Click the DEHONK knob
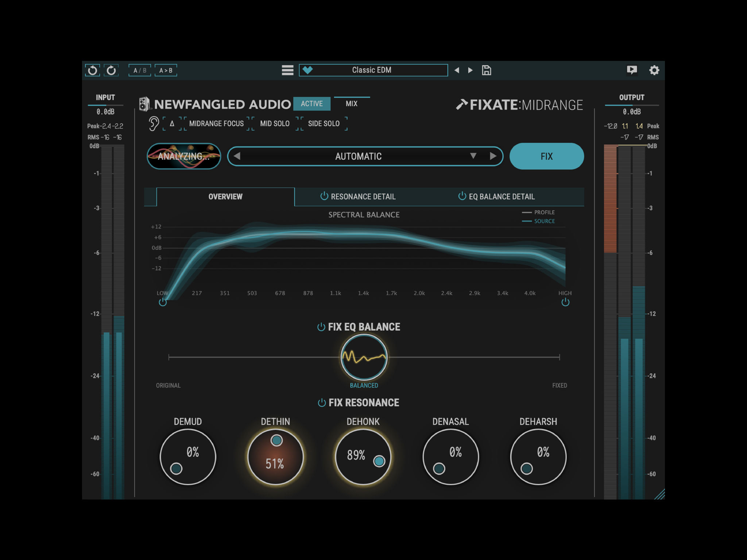This screenshot has width=747, height=560. (x=363, y=457)
